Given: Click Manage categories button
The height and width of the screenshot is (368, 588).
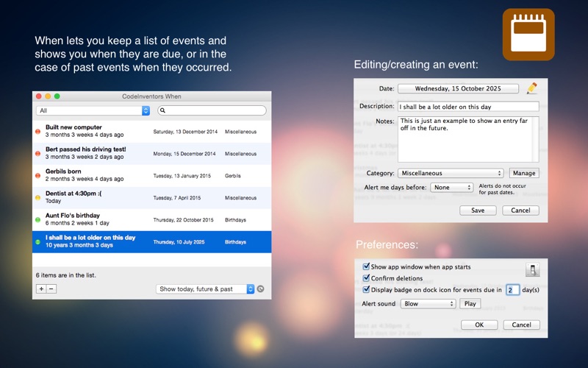Looking at the screenshot, I should (524, 173).
